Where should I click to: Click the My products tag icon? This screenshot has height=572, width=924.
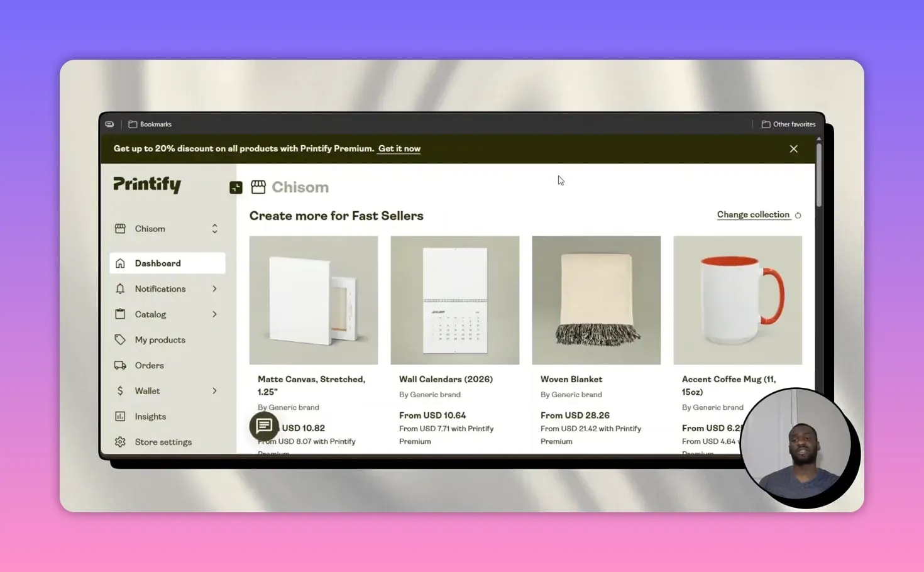pyautogui.click(x=120, y=339)
